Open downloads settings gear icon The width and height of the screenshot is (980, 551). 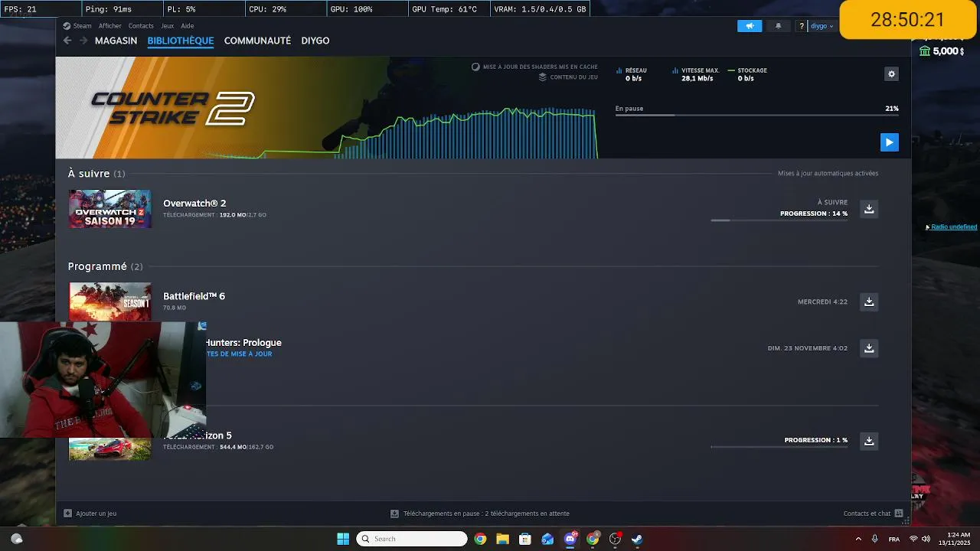click(x=891, y=74)
